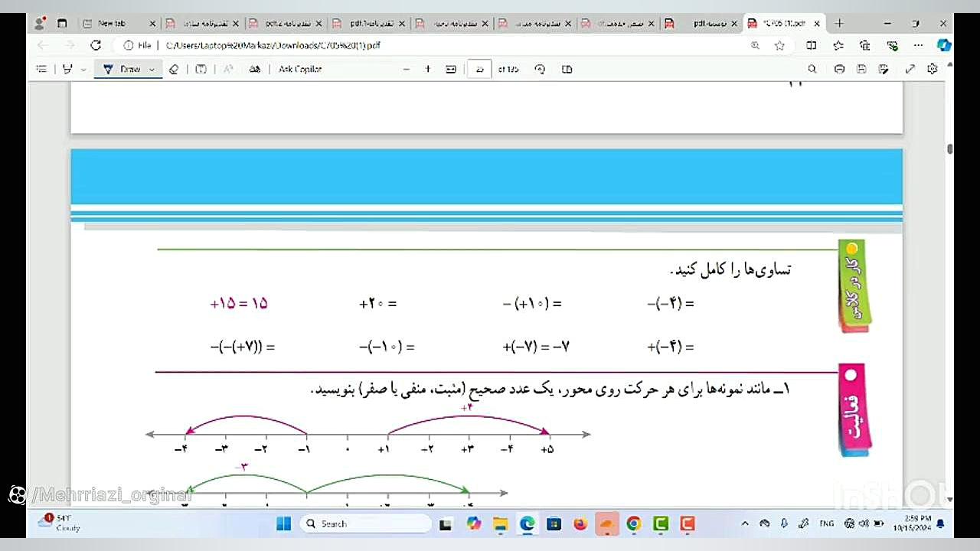Click the Browser essentials icon
Viewport: 980px width, 551px height.
click(892, 45)
